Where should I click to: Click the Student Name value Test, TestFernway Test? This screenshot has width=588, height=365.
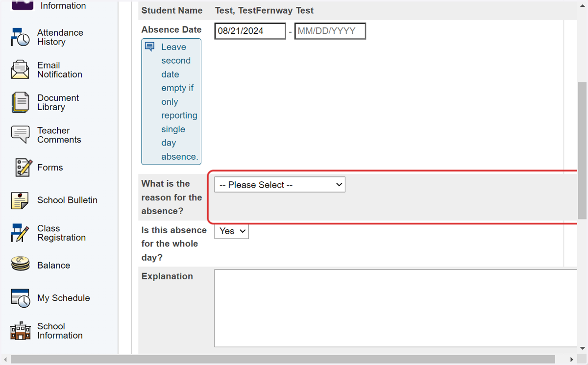[264, 10]
